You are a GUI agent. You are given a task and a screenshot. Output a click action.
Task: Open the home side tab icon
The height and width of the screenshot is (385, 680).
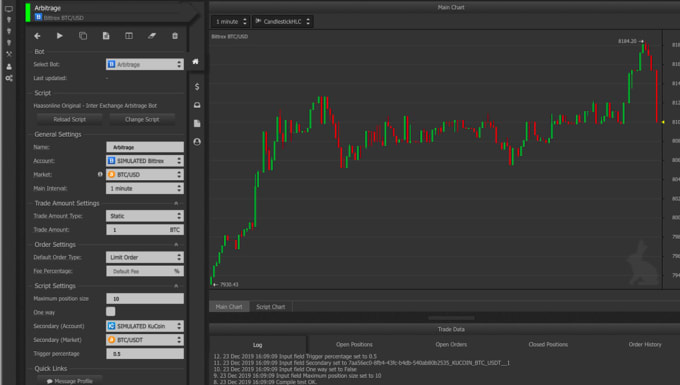point(196,62)
